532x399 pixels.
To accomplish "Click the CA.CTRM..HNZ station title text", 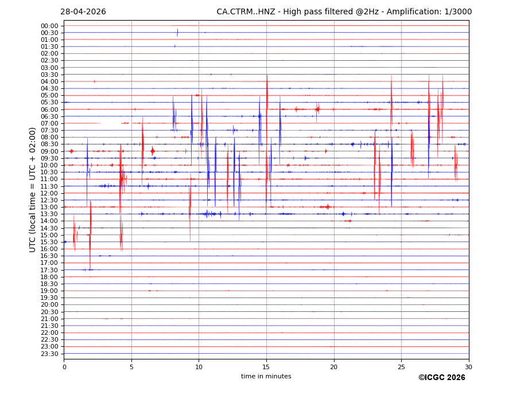I will point(246,12).
